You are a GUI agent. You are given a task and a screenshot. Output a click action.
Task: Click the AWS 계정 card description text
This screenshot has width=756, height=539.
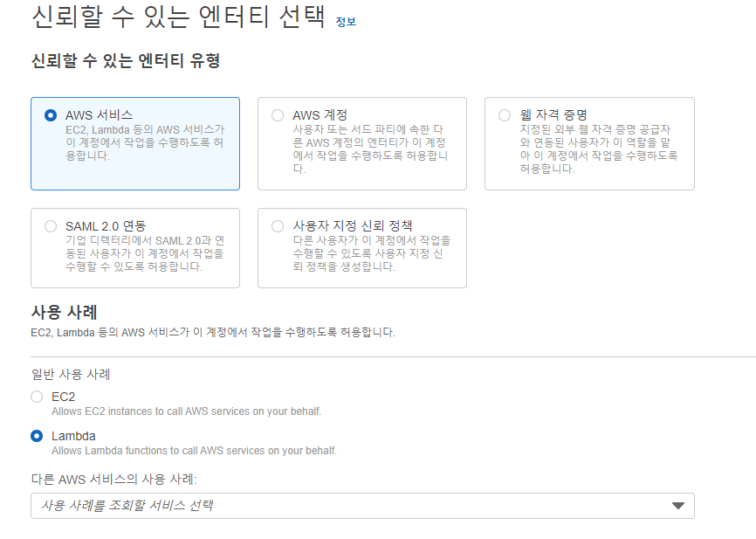click(370, 149)
